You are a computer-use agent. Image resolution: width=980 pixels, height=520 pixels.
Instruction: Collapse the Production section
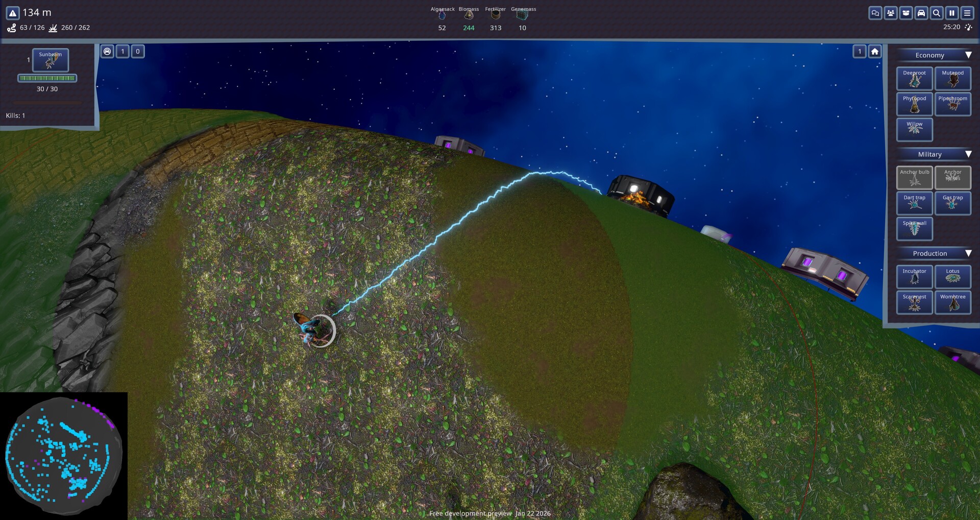click(968, 253)
